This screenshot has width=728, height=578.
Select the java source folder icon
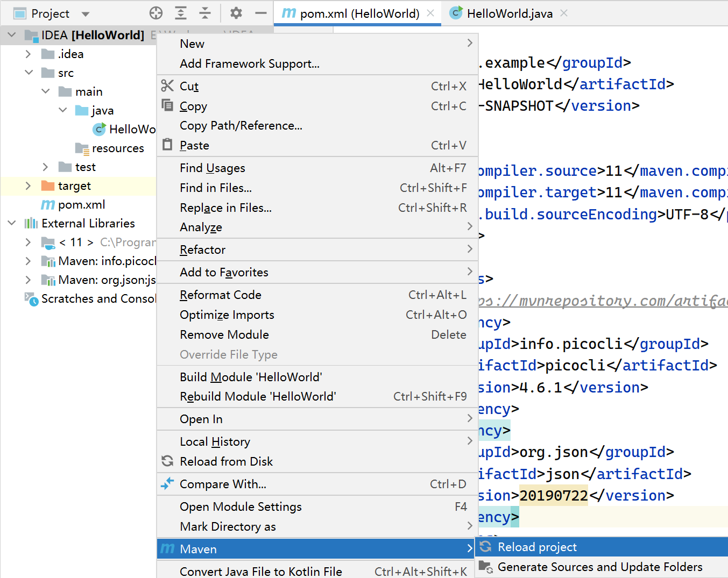click(82, 110)
